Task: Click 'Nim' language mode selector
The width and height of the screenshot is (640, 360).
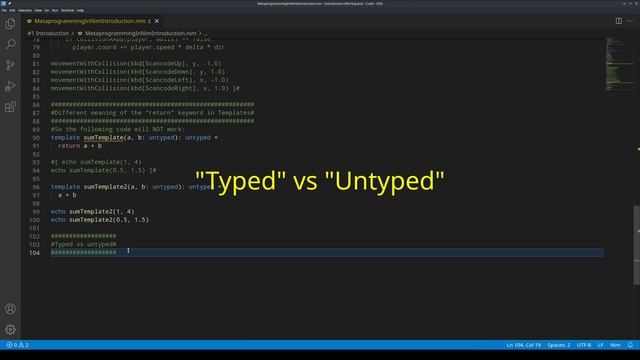Action: click(x=615, y=345)
